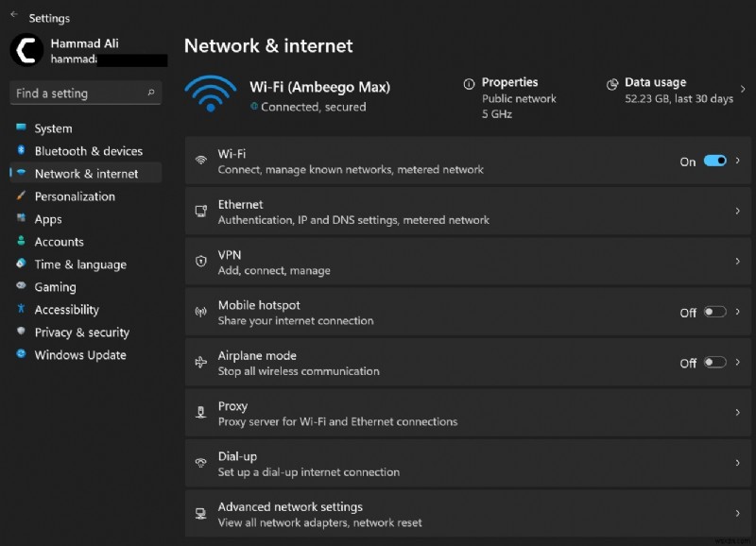
Task: Click the Proxy server icon
Action: pos(201,413)
